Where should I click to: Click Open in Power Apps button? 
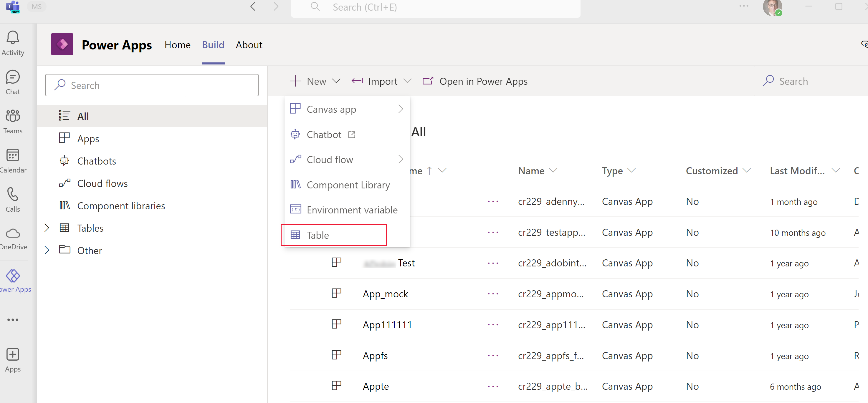(474, 81)
